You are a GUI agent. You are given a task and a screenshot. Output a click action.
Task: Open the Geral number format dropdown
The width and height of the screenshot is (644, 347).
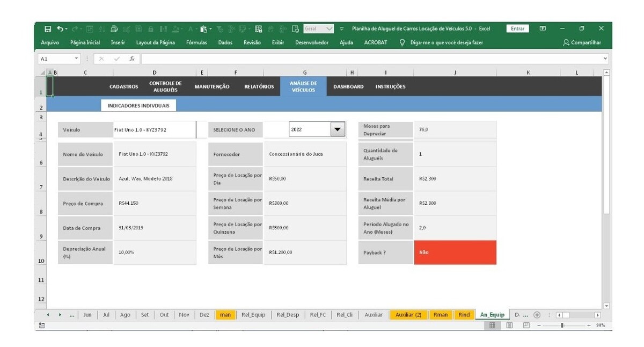click(x=329, y=29)
